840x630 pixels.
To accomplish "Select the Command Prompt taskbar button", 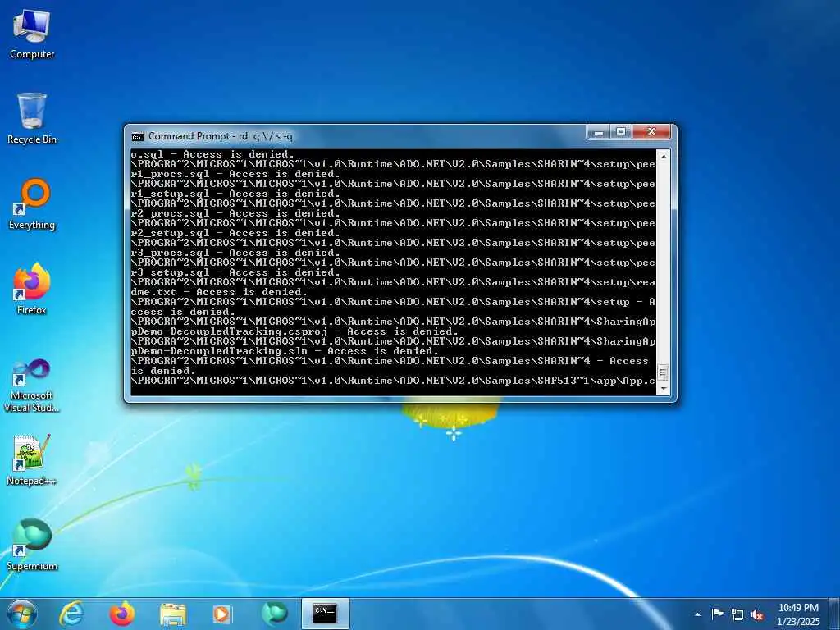I will pyautogui.click(x=325, y=614).
